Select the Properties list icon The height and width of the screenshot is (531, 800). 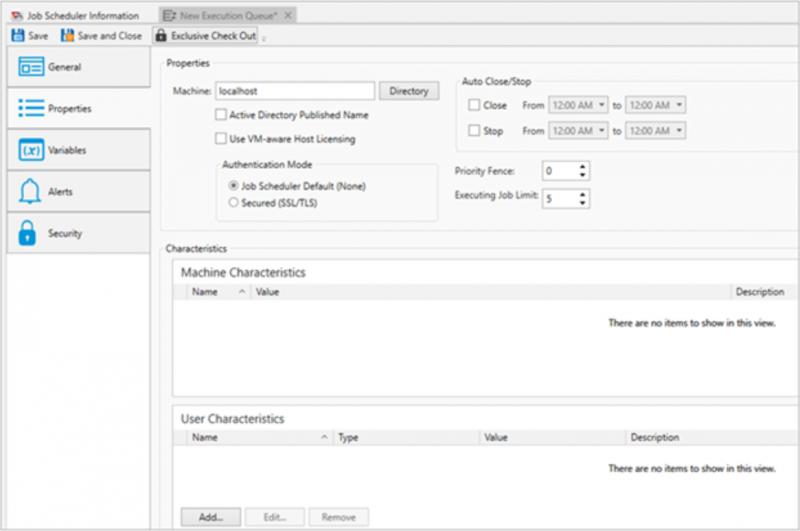(32, 108)
